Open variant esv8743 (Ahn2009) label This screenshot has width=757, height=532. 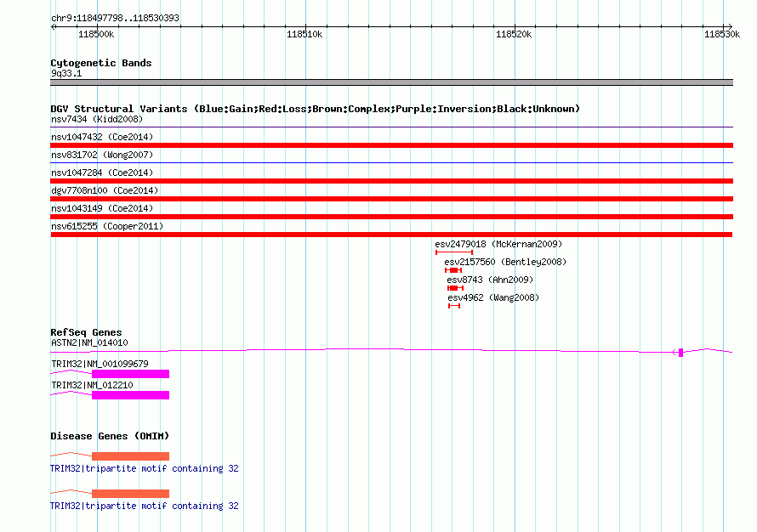point(490,280)
